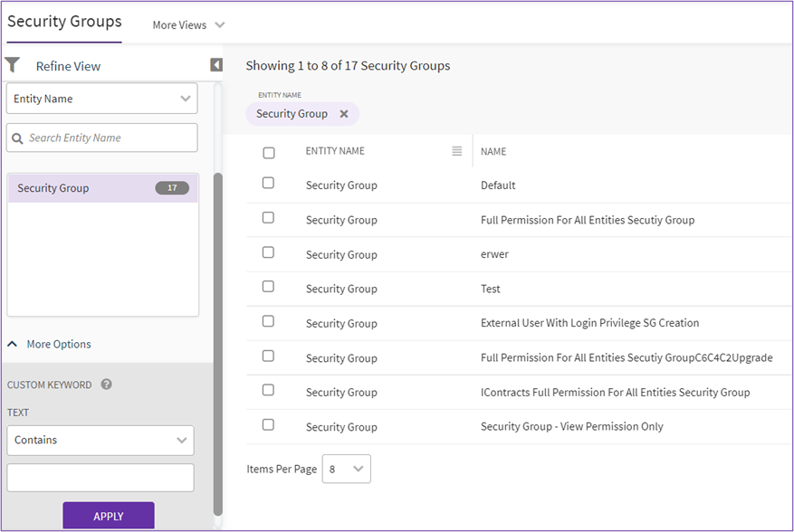Remove the Security Group filter chip
794x532 pixels.
click(x=344, y=114)
